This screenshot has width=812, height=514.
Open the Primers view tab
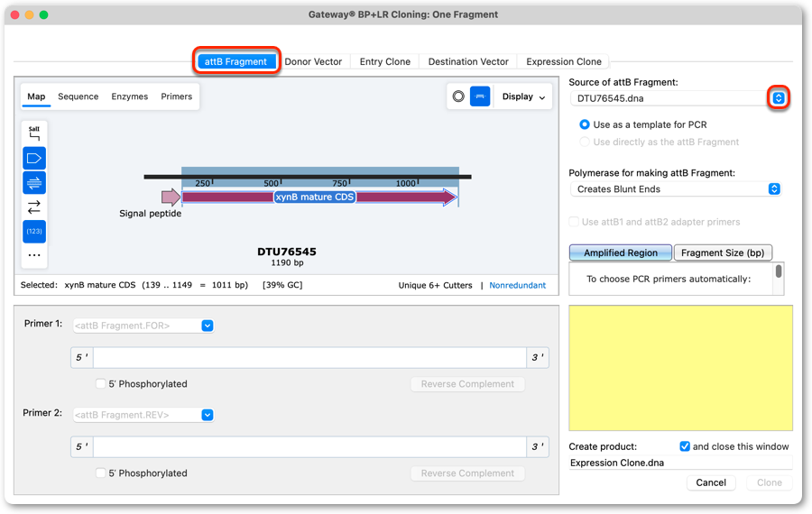(176, 96)
